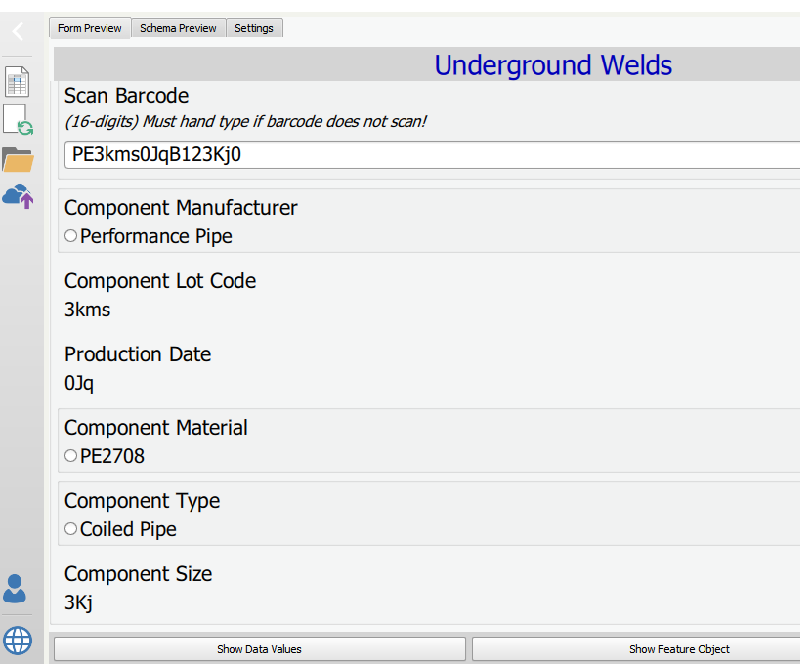Click the Component Lot Code value 3kms
The height and width of the screenshot is (664, 812).
[88, 310]
